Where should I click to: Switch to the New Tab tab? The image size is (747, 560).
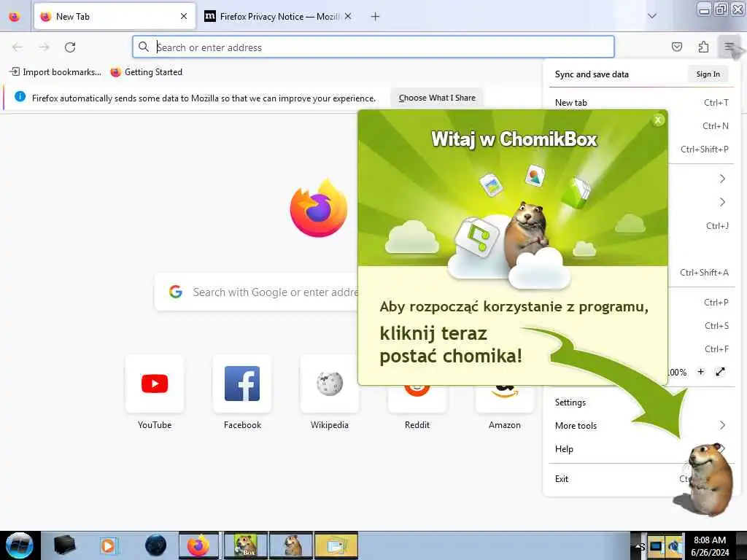point(115,17)
